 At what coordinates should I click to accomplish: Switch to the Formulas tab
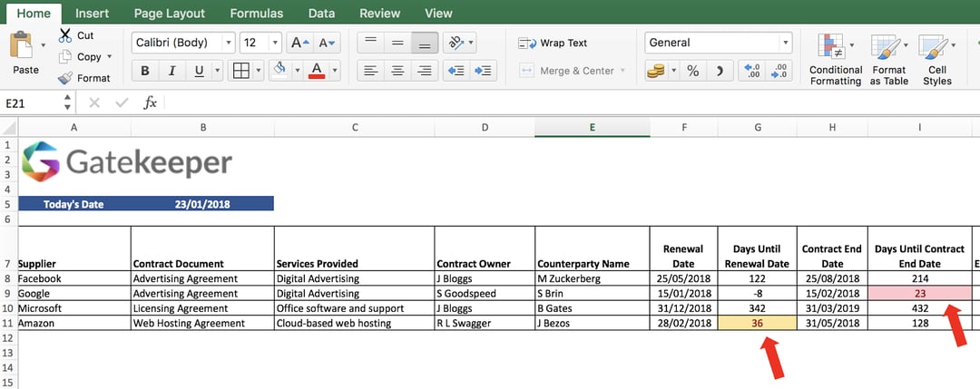tap(256, 13)
